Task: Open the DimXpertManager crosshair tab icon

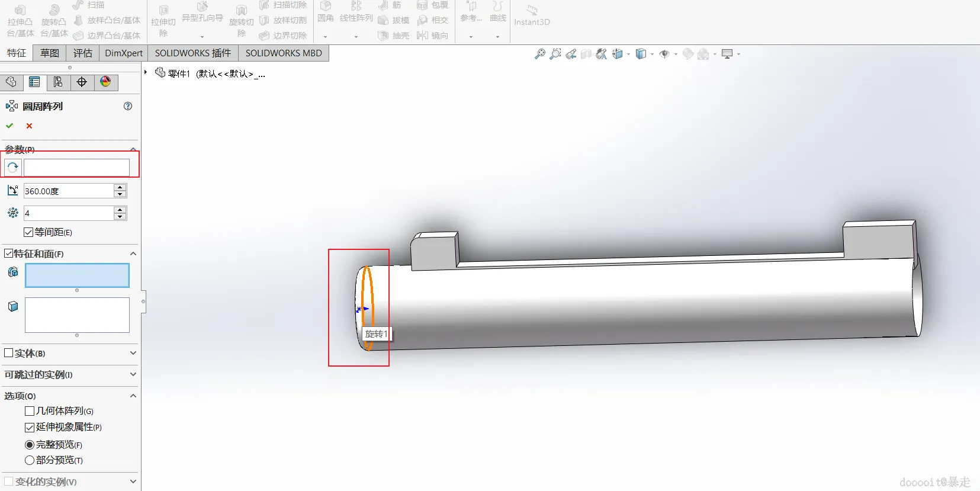Action: coord(82,82)
